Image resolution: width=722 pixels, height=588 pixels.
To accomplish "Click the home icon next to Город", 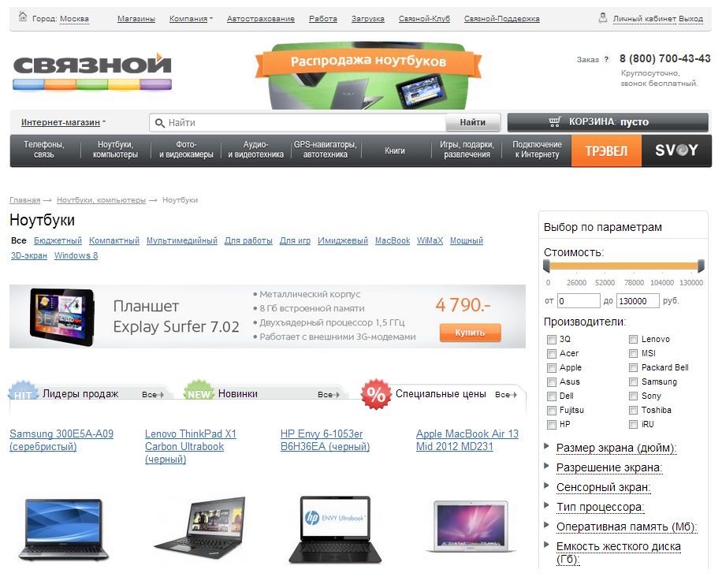I will 23,17.
